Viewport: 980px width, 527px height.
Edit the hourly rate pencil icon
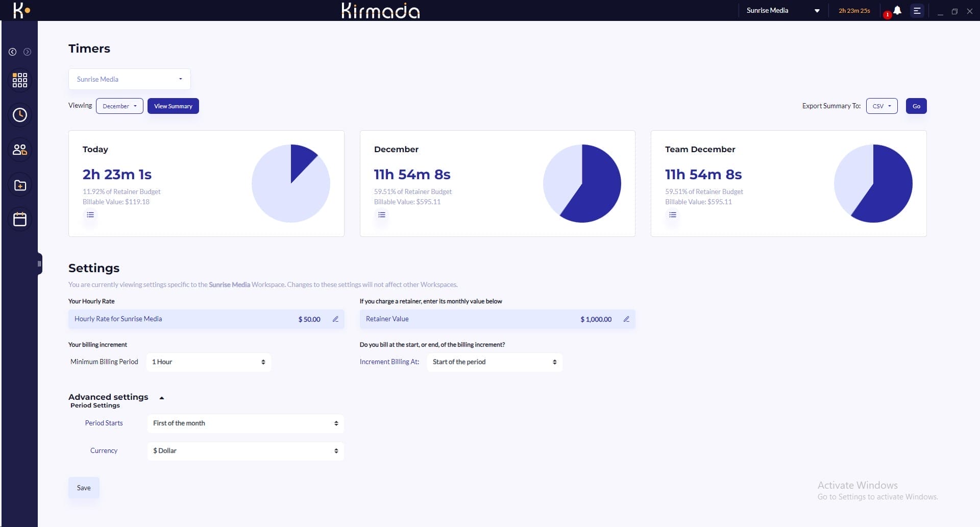tap(335, 319)
